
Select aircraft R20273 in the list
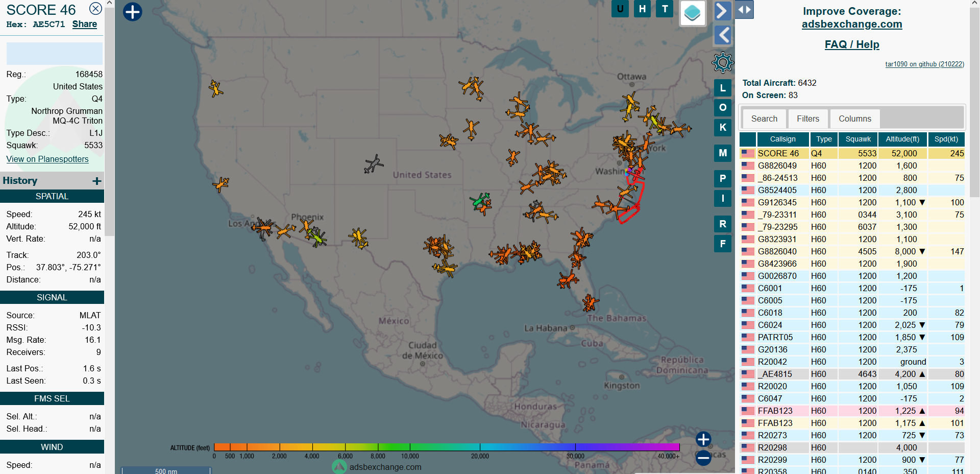coord(852,435)
